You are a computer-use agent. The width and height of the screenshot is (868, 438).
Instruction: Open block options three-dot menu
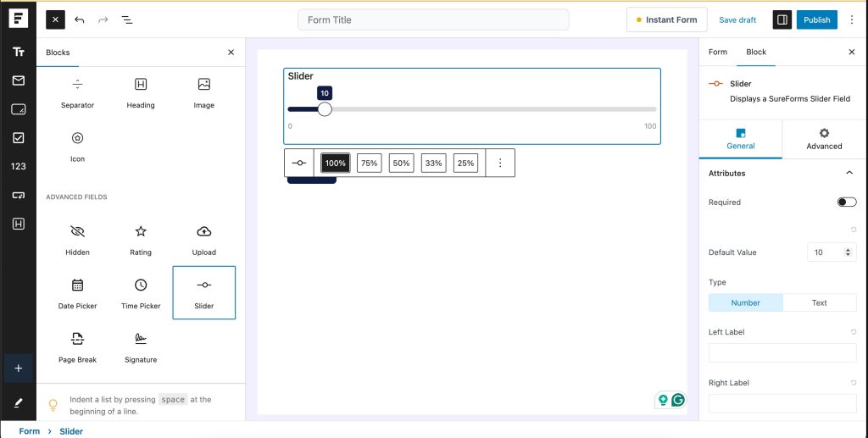[500, 164]
